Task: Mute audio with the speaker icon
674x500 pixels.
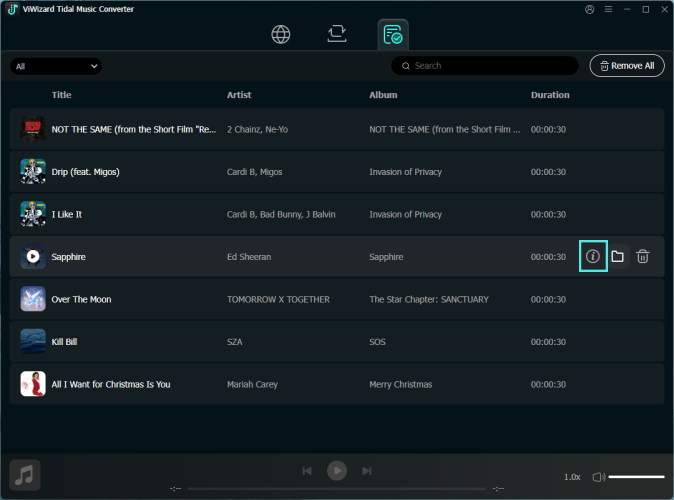Action: 598,477
